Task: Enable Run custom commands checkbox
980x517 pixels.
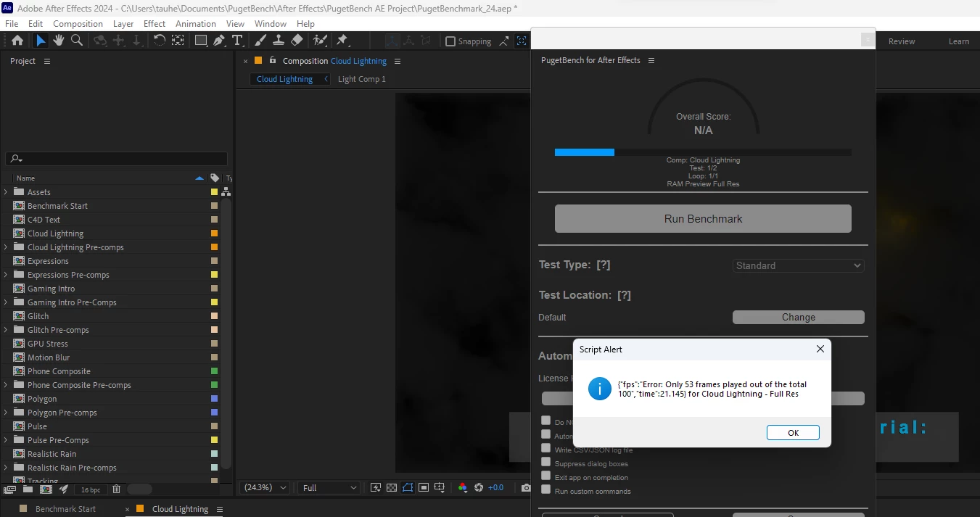Action: 545,489
